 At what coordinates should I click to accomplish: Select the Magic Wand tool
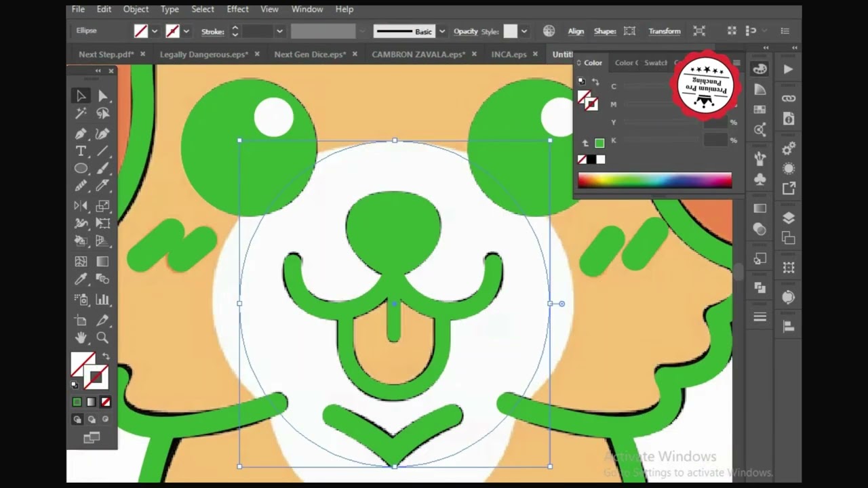pyautogui.click(x=81, y=114)
